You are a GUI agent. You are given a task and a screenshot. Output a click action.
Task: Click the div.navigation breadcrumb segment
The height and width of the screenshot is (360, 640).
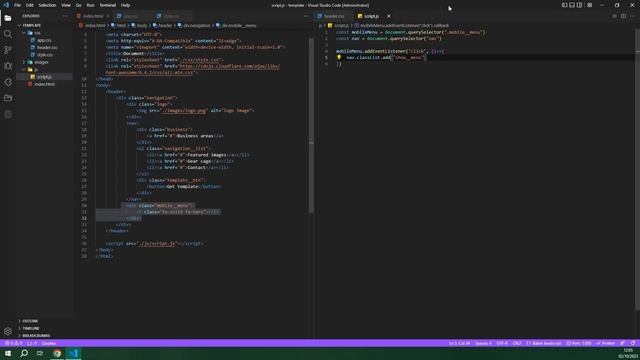(x=194, y=25)
